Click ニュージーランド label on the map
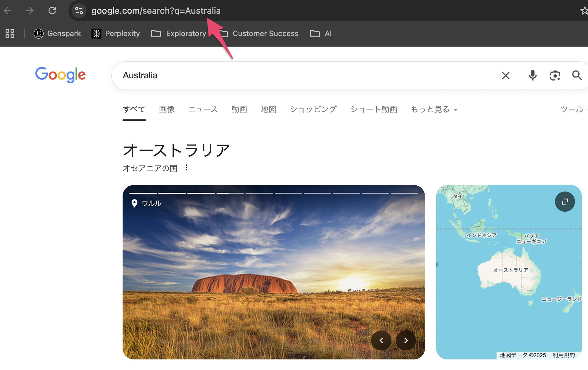The height and width of the screenshot is (370, 588). click(x=562, y=299)
